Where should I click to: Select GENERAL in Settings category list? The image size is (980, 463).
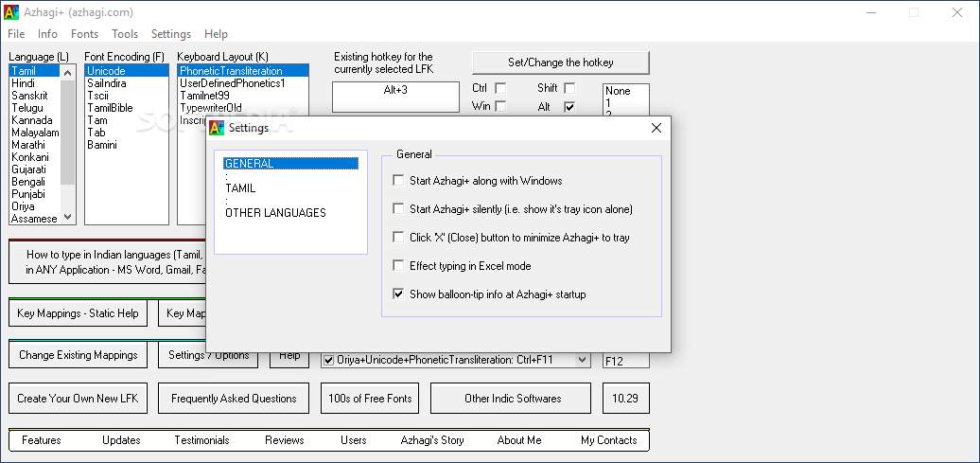pyautogui.click(x=290, y=163)
